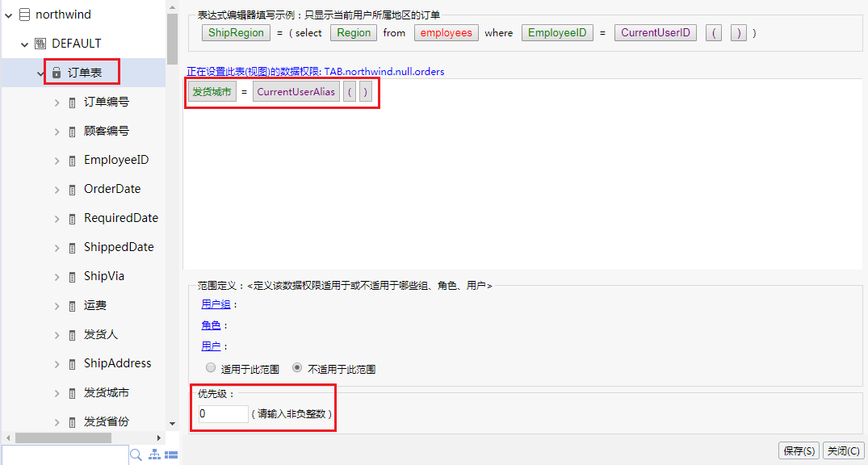Screen dimensions: 868x465
Task: Click the field icon next to 发货省份
Action: click(72, 422)
